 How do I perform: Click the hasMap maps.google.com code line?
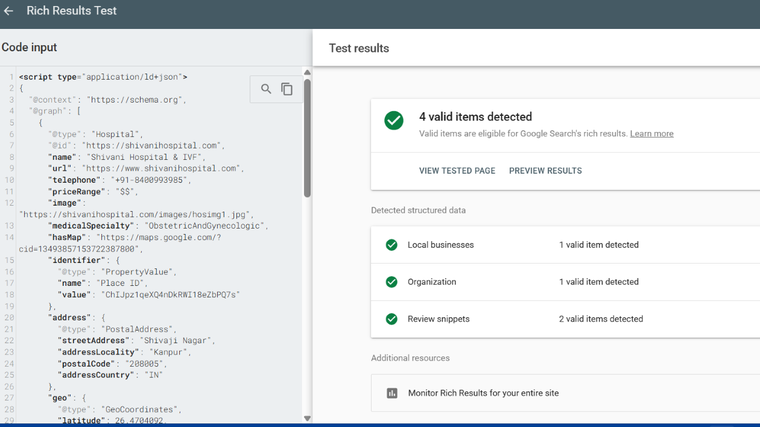click(134, 237)
